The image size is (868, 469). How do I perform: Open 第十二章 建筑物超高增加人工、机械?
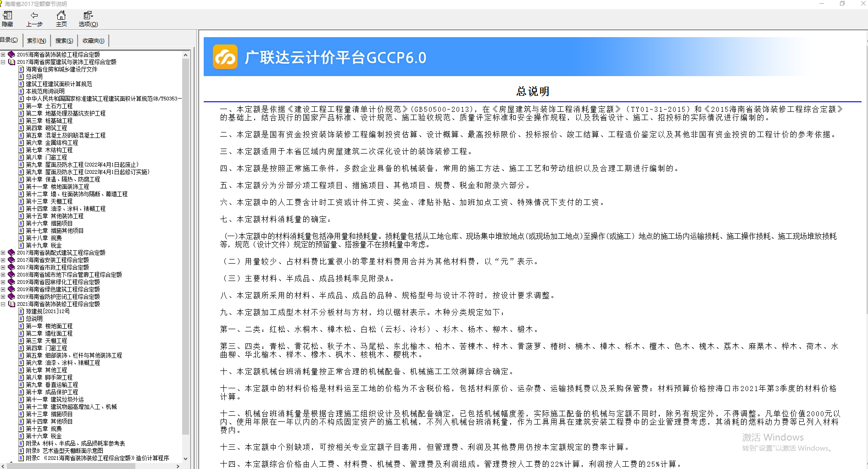[71, 407]
